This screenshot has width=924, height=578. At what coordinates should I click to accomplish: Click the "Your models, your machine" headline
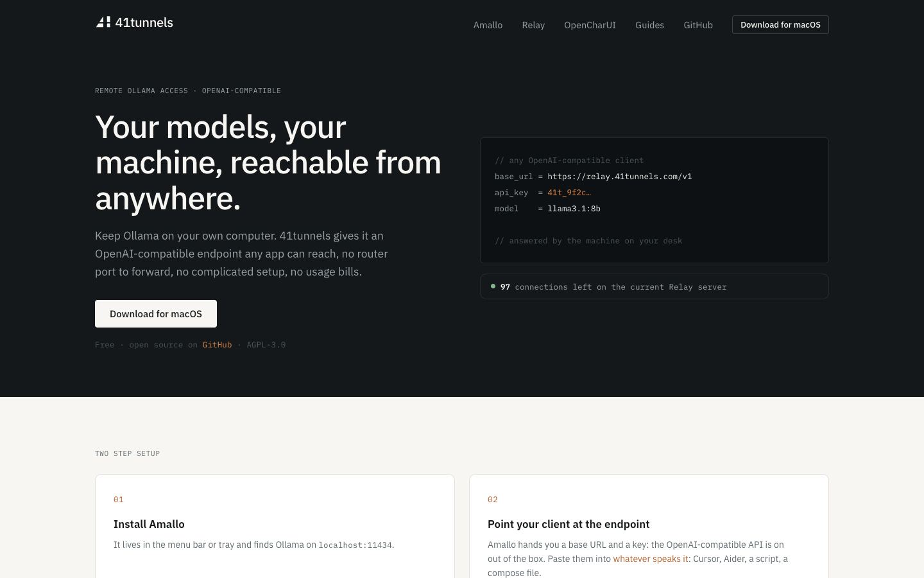pos(268,162)
